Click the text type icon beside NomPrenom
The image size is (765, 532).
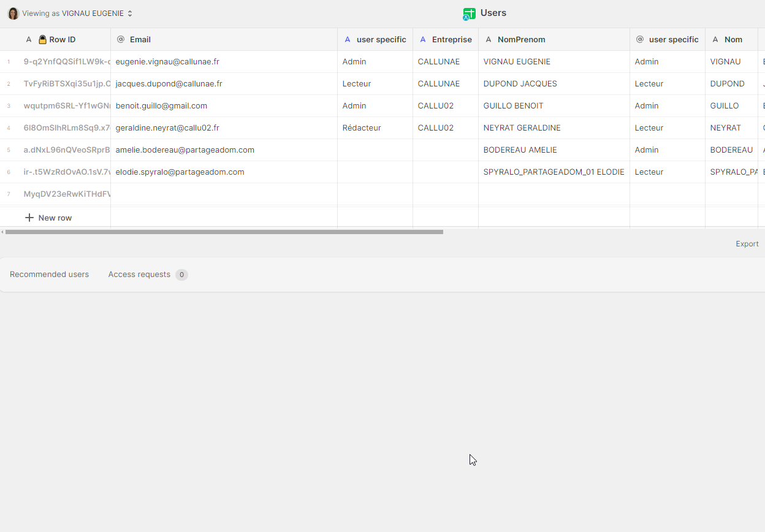click(488, 40)
